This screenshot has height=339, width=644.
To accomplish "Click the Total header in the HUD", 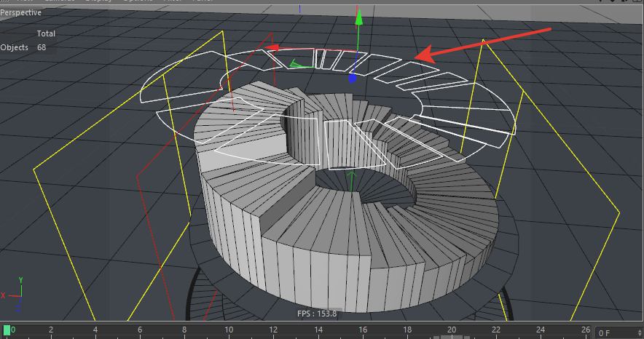I will click(x=46, y=33).
